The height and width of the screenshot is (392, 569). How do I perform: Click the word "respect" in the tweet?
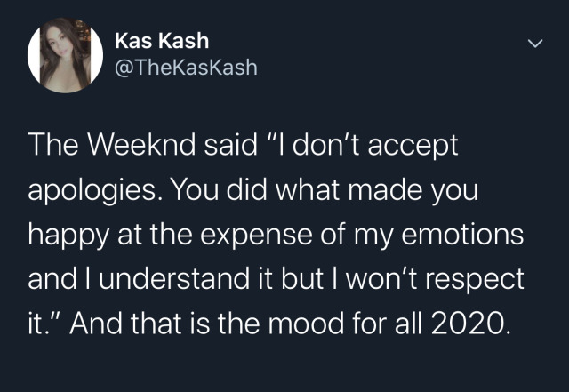(x=475, y=280)
